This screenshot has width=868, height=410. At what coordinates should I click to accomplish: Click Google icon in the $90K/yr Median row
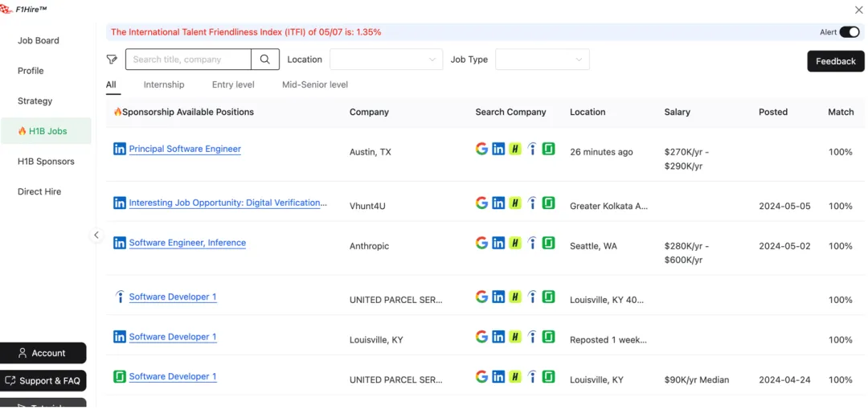coord(481,377)
